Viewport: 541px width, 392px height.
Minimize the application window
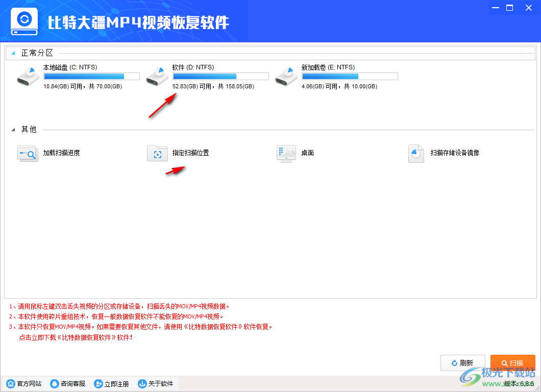pos(496,8)
